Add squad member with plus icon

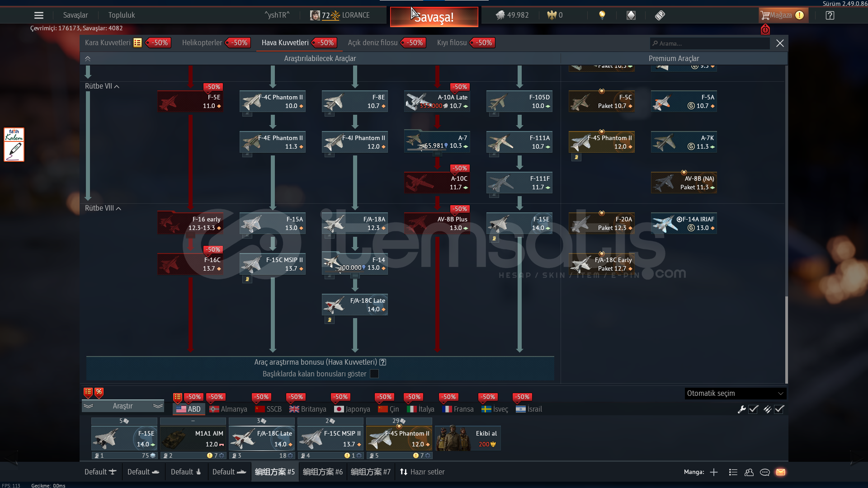(714, 472)
